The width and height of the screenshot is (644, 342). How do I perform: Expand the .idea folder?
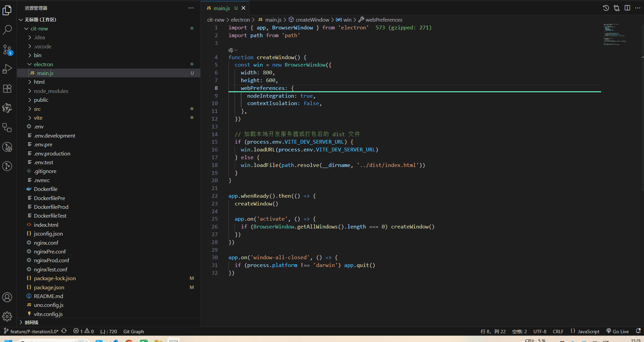[109, 37]
